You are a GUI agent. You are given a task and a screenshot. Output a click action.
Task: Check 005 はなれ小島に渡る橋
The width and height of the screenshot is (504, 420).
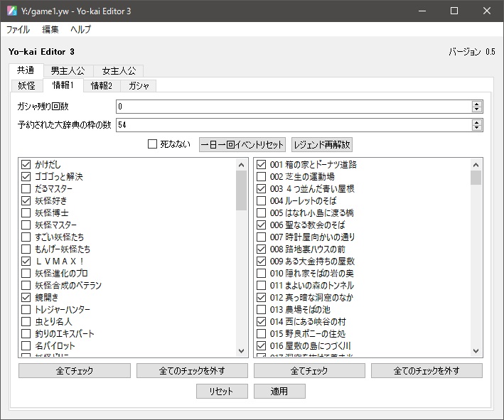[262, 212]
